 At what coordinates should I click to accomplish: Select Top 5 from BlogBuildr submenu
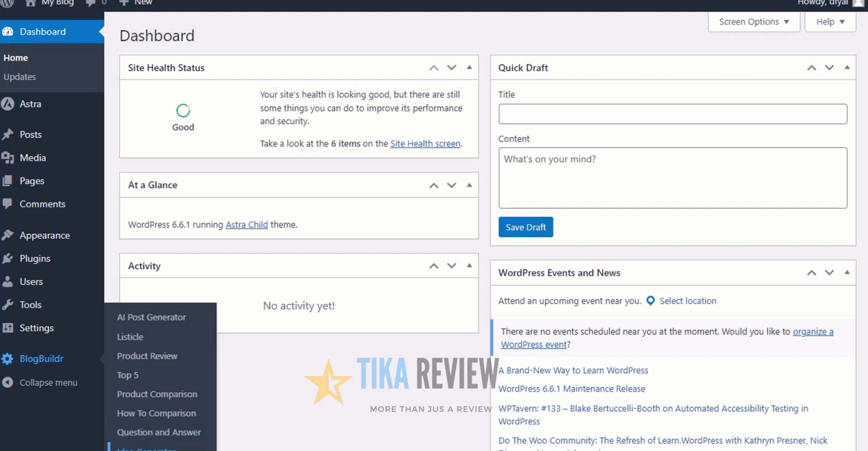point(127,375)
